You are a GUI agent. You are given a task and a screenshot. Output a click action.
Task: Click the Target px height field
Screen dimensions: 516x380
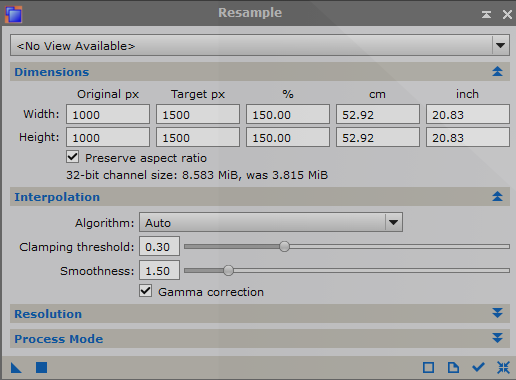pyautogui.click(x=198, y=137)
